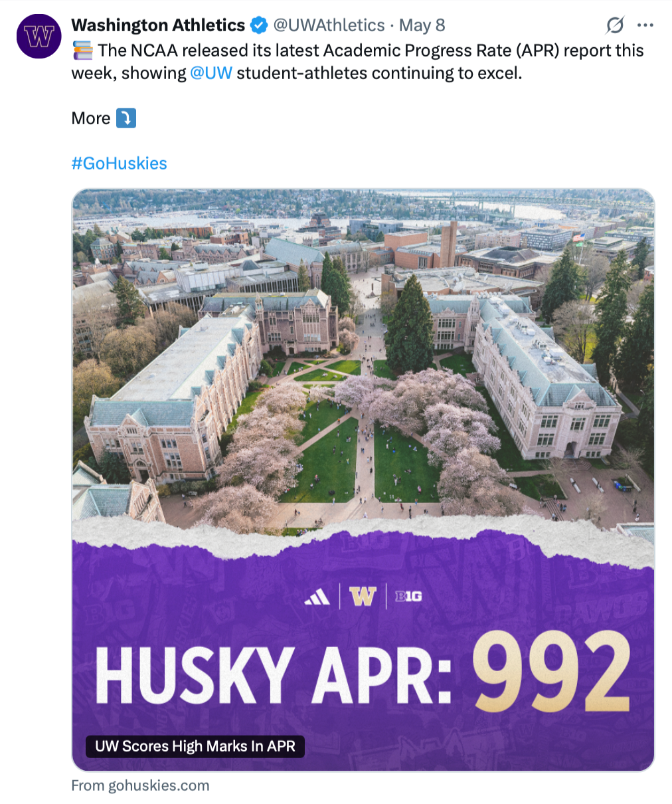Open the UW campus aerial photo card
This screenshot has height=804, width=672.
[x=363, y=480]
